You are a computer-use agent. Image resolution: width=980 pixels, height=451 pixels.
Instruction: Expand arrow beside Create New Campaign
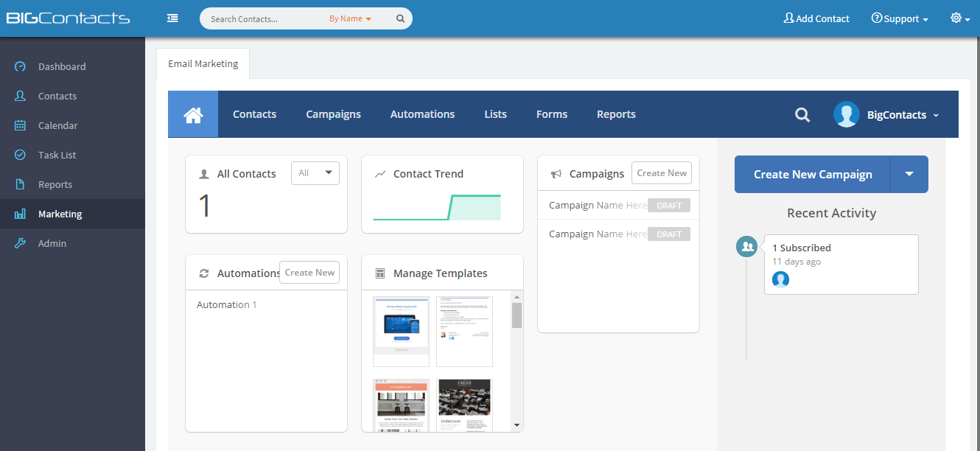[909, 175]
